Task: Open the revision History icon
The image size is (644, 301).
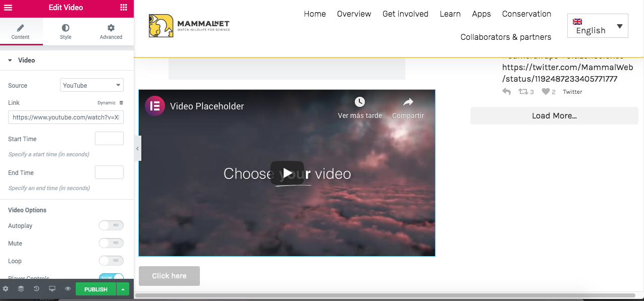Action: [36, 289]
